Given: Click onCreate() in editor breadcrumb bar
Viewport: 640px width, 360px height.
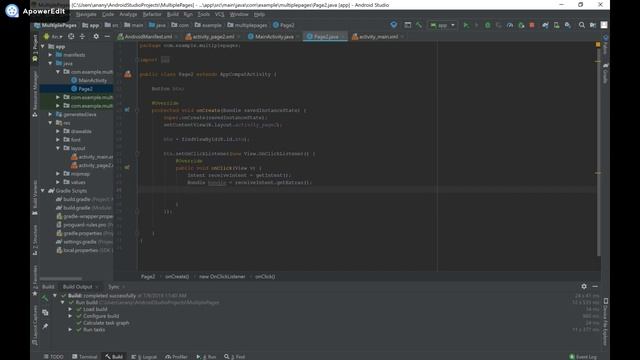Looking at the screenshot, I should point(177,276).
